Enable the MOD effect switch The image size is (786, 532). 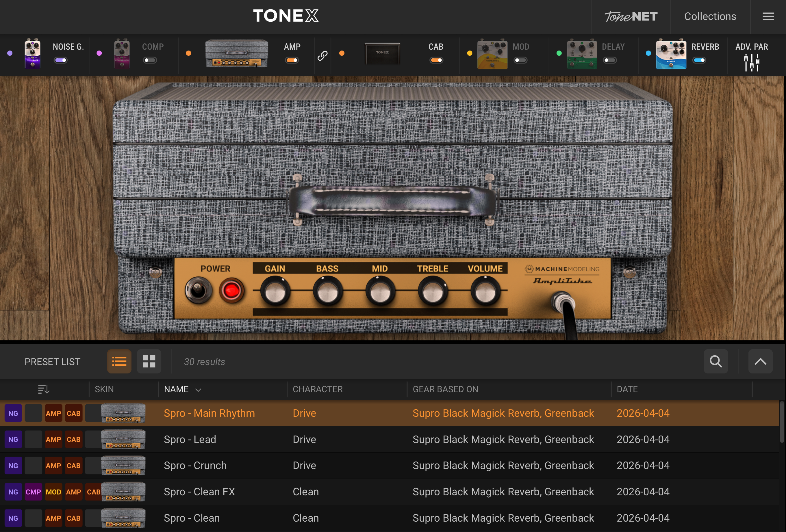520,60
